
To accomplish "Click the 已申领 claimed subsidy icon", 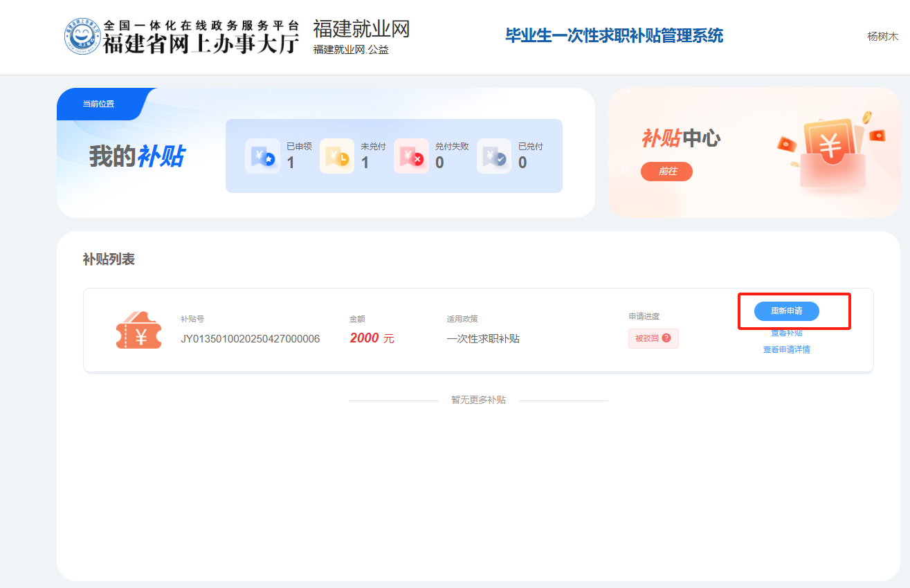I will coord(262,156).
